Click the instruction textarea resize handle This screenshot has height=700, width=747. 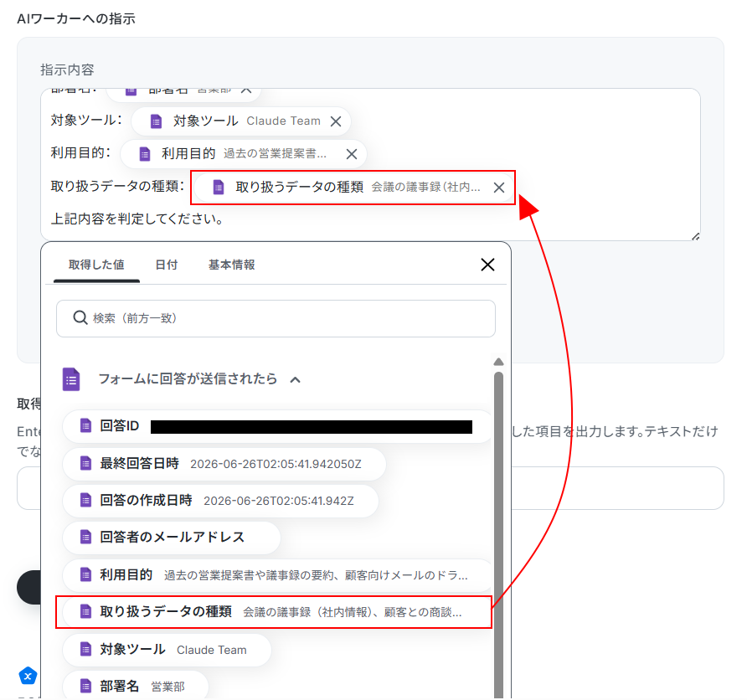pos(696,236)
